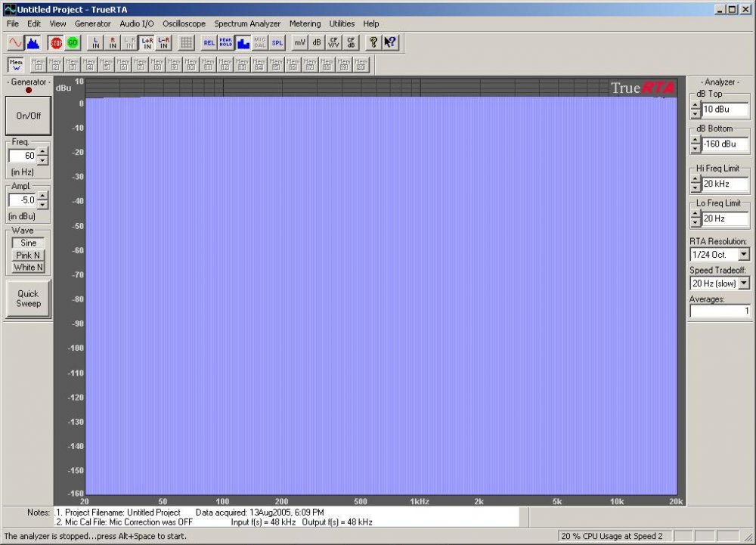The height and width of the screenshot is (545, 756).
Task: Open the Speed Tradeoff dropdown
Action: click(x=744, y=283)
